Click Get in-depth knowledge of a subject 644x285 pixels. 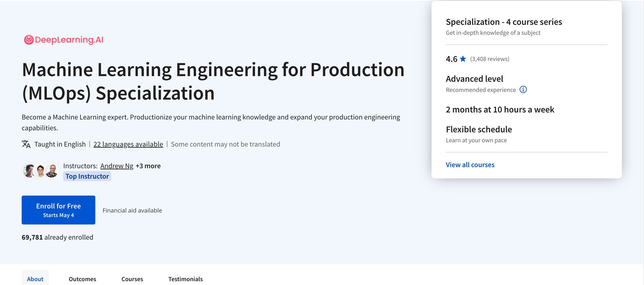493,33
